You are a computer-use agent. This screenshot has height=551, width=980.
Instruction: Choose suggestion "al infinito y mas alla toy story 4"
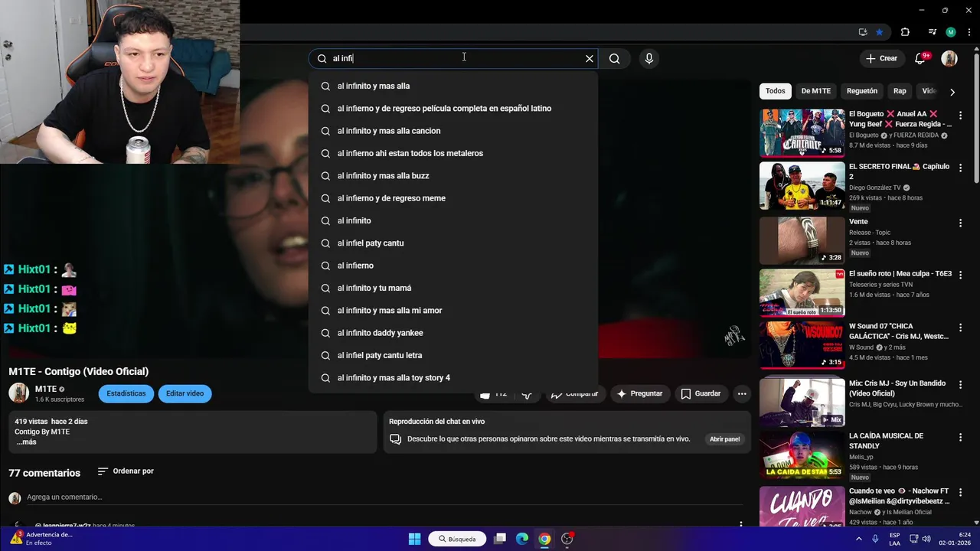click(453, 378)
